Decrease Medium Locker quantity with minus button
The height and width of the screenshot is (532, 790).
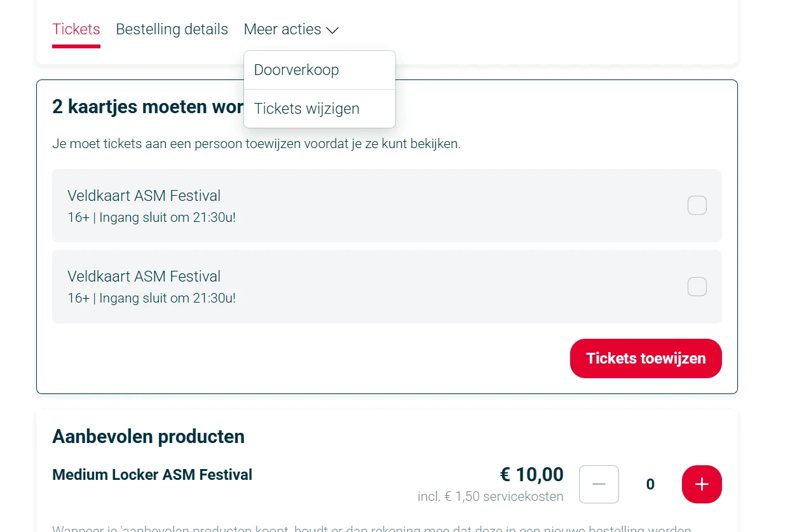(x=599, y=484)
